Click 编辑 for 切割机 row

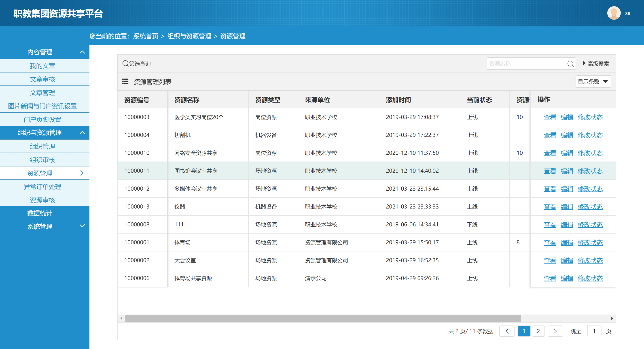(x=567, y=135)
